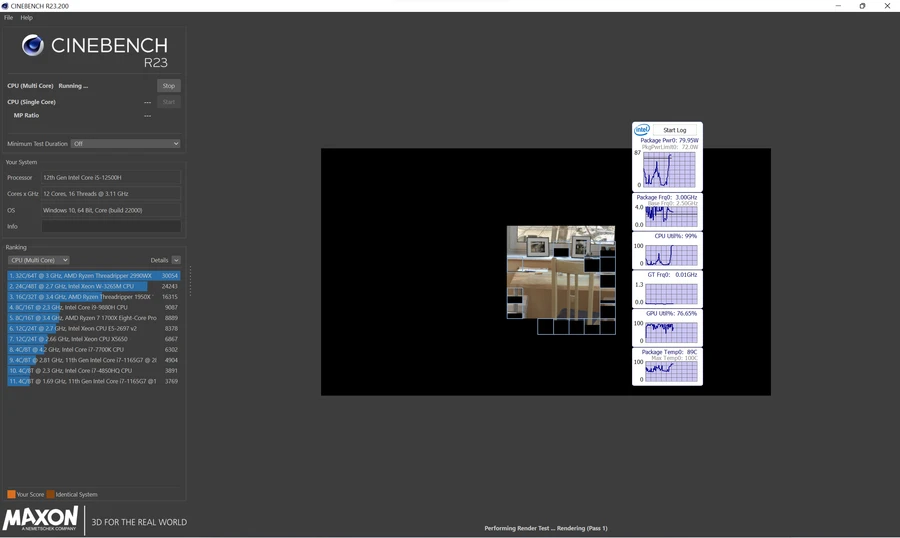Click the MP Ratio label
This screenshot has height=538, width=900.
click(26, 115)
